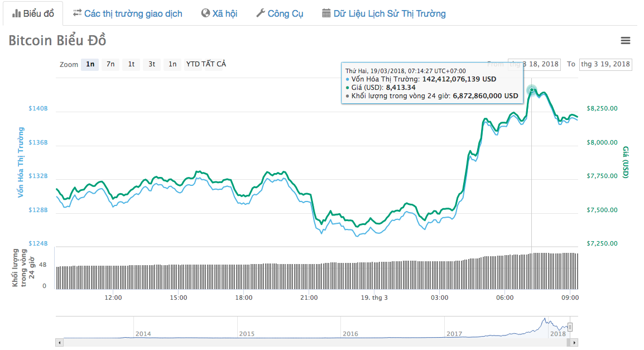Screen dimensions: 644x350
Task: Click tooltip market cap 142,412,076,139 USD
Action: coord(459,79)
